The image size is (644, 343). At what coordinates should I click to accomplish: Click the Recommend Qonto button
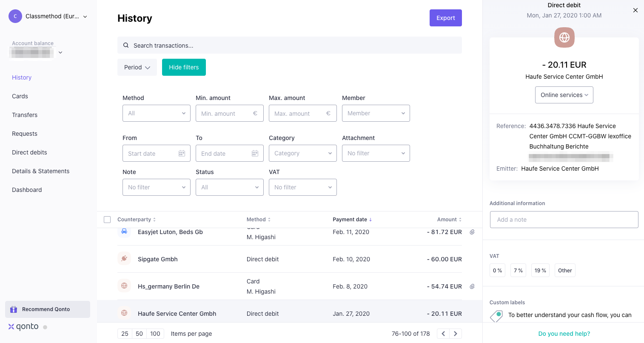click(x=48, y=309)
